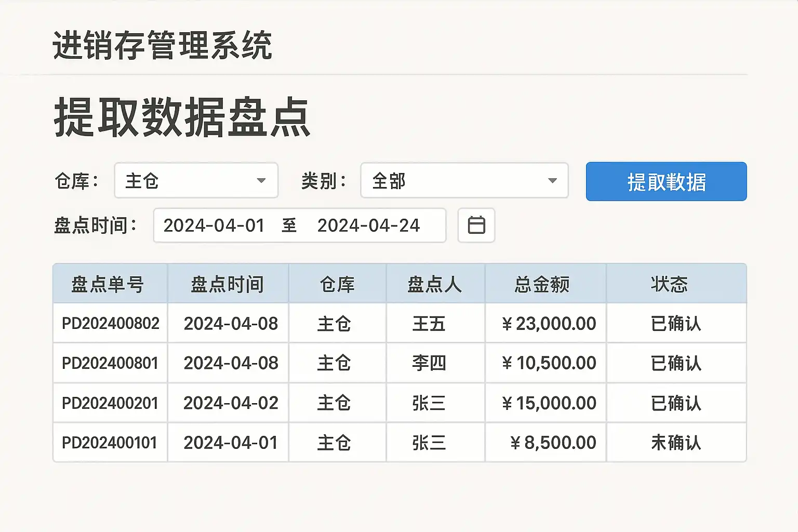Expand the 类别 category dropdown

[x=464, y=181]
